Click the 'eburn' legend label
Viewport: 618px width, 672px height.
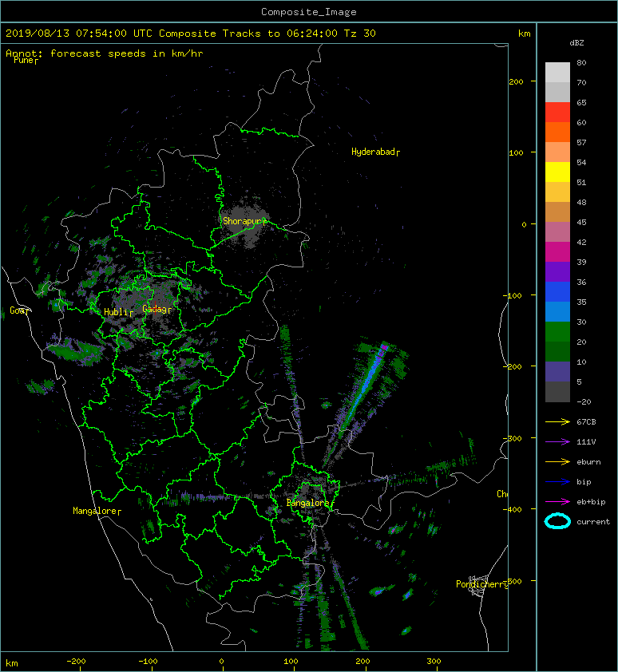point(588,461)
